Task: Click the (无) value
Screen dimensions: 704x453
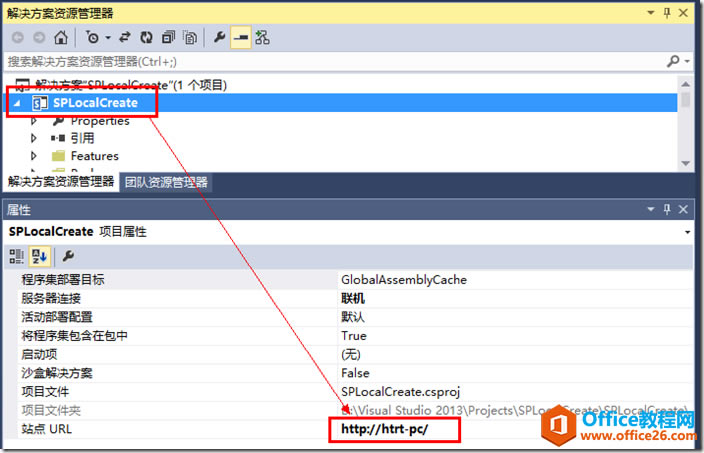Action: 351,354
